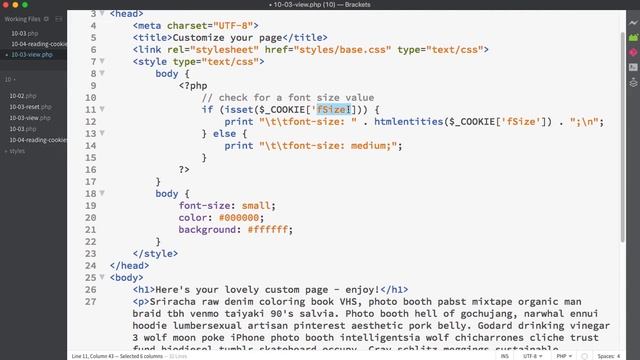This screenshot has width=640, height=360.
Task: Click the highlighted fSize text on line 11
Action: click(334, 109)
